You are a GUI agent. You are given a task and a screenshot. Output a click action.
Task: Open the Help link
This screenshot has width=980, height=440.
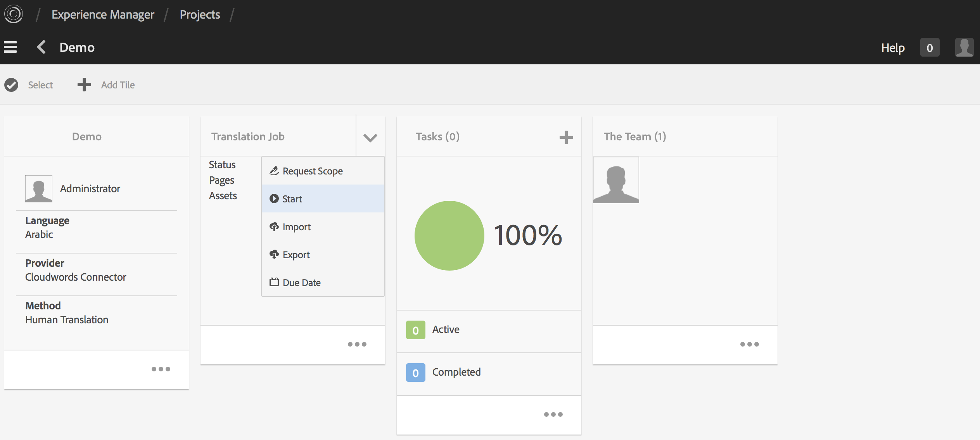click(893, 48)
